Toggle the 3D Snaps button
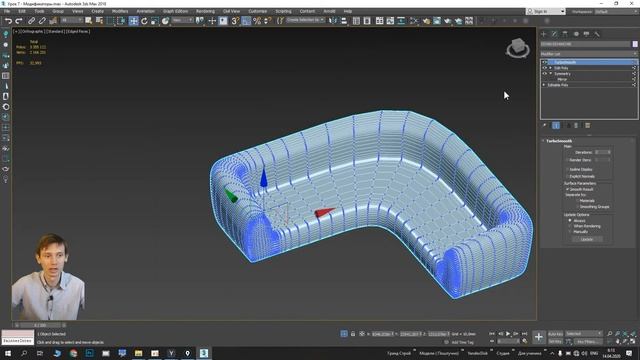The image size is (640, 360). click(235, 20)
